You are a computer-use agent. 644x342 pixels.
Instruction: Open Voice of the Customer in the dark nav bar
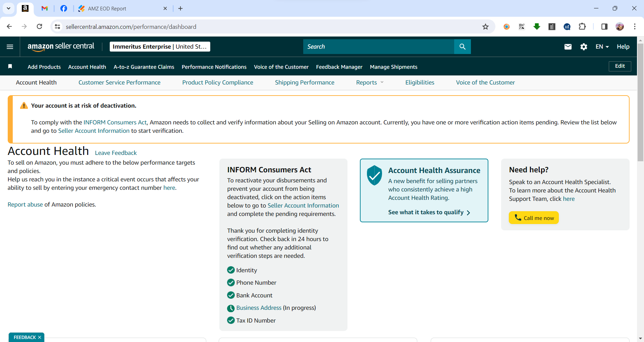(x=281, y=67)
